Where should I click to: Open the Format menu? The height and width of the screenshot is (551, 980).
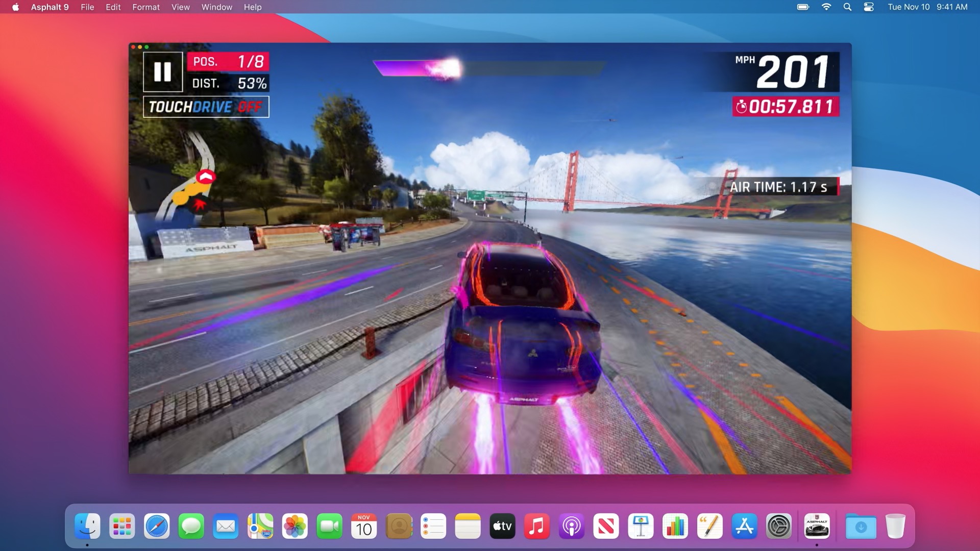[145, 7]
